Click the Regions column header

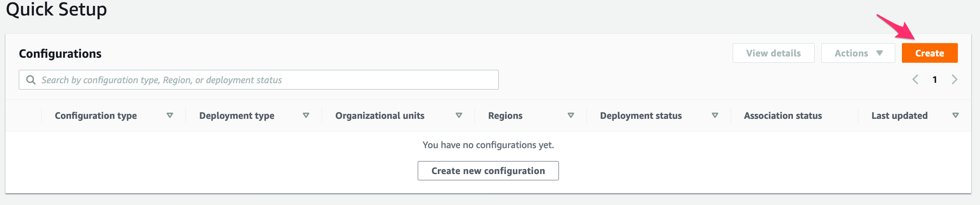(505, 115)
